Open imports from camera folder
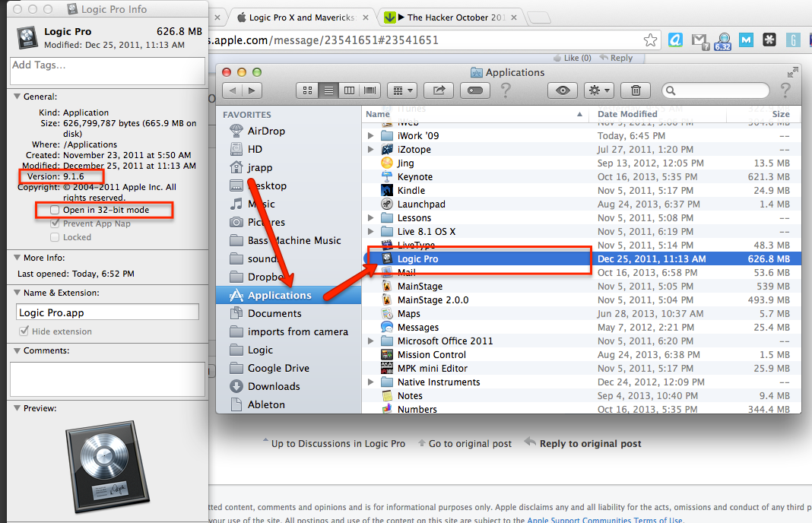 288,331
